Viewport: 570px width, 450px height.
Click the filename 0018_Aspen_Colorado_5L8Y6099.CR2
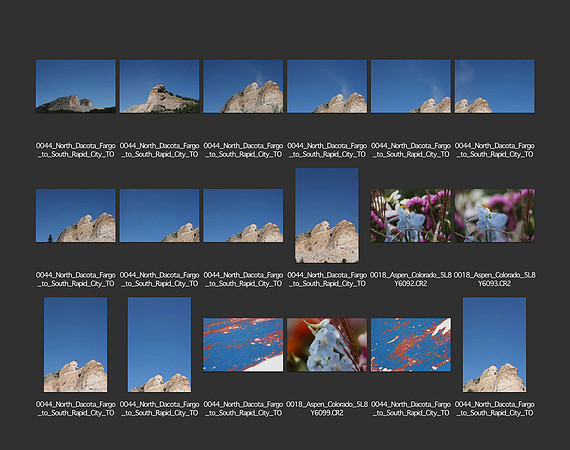[x=327, y=409]
